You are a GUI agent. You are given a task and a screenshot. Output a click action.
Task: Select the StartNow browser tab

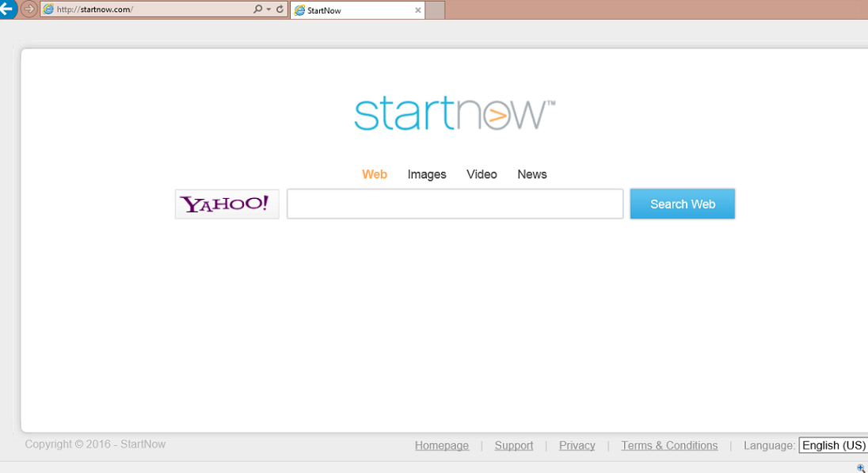tap(357, 10)
